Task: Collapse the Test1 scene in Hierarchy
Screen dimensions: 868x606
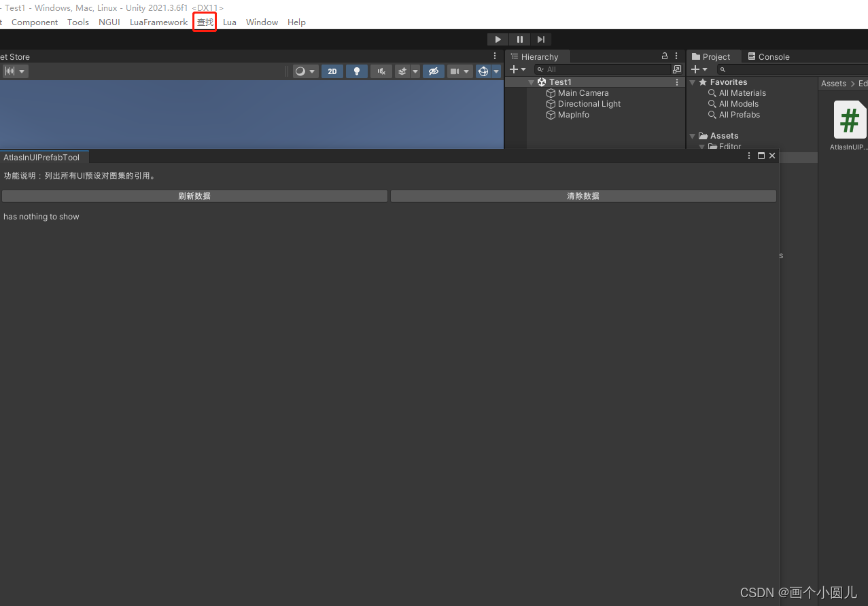Action: (532, 82)
